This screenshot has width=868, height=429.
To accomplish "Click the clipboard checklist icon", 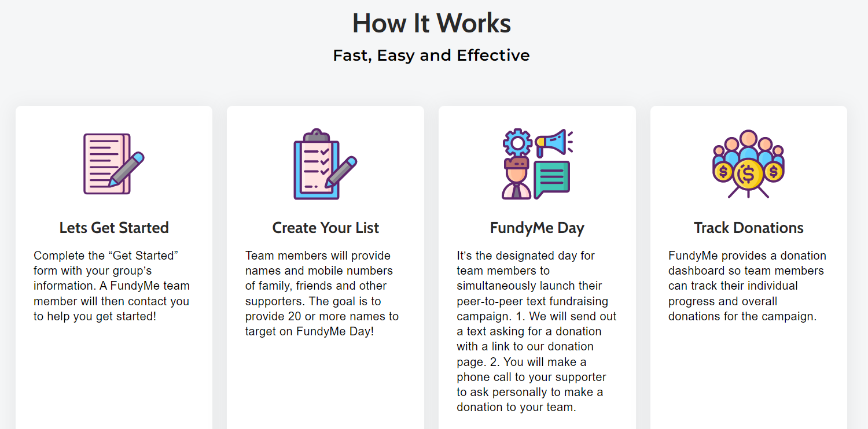I will tap(325, 164).
